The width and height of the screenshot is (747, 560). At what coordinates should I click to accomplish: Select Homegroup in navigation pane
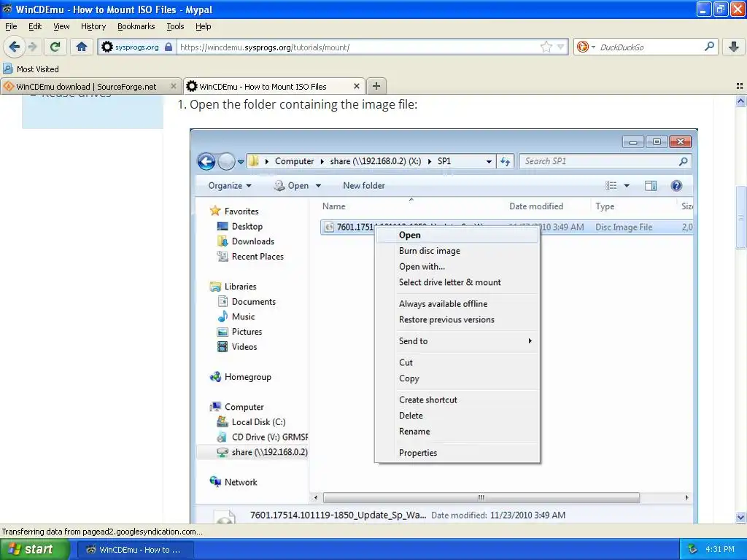pyautogui.click(x=241, y=377)
